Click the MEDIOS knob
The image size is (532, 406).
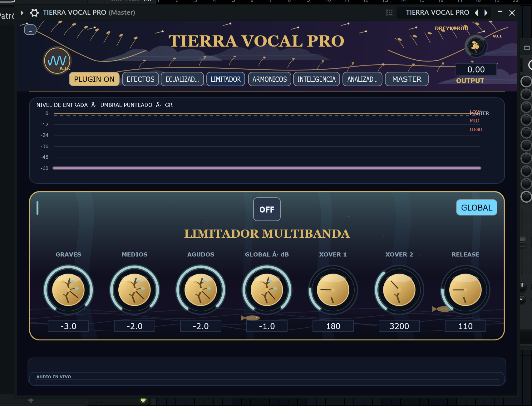[135, 290]
